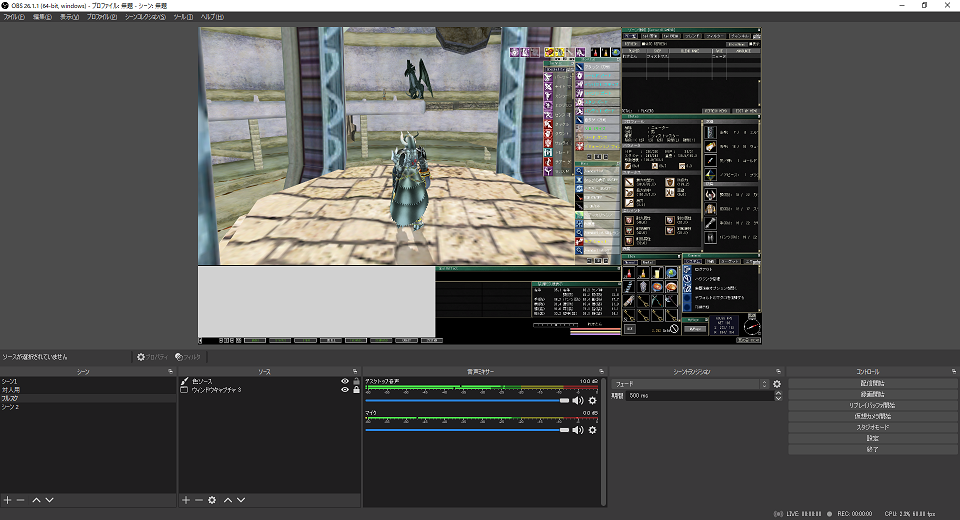The width and height of the screenshot is (960, 520).
Task: Open the フェード transition dropdown
Action: pos(691,383)
